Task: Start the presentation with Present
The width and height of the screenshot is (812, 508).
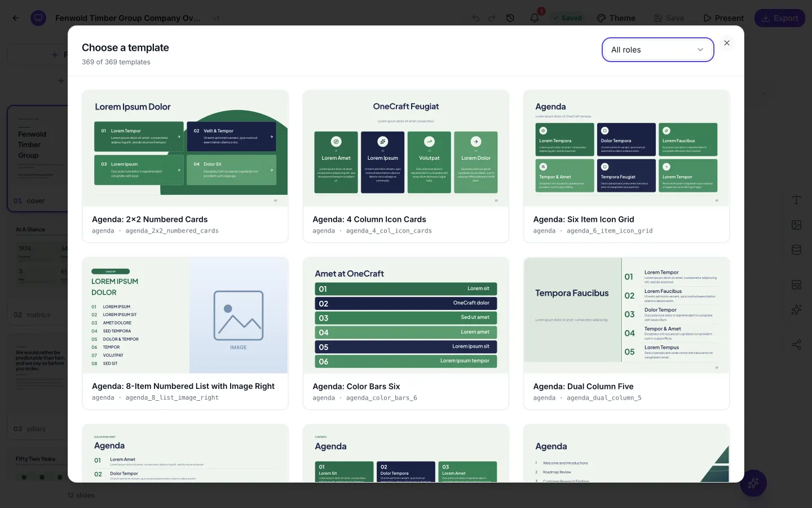Action: click(723, 18)
